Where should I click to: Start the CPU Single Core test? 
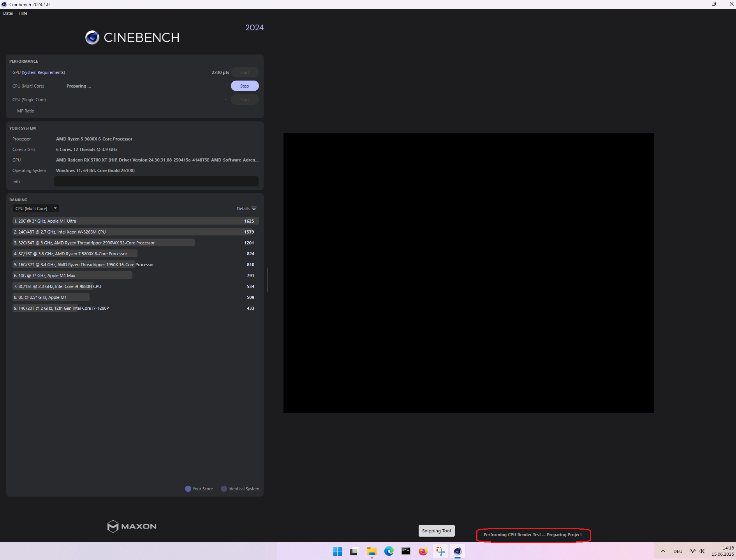pyautogui.click(x=245, y=100)
